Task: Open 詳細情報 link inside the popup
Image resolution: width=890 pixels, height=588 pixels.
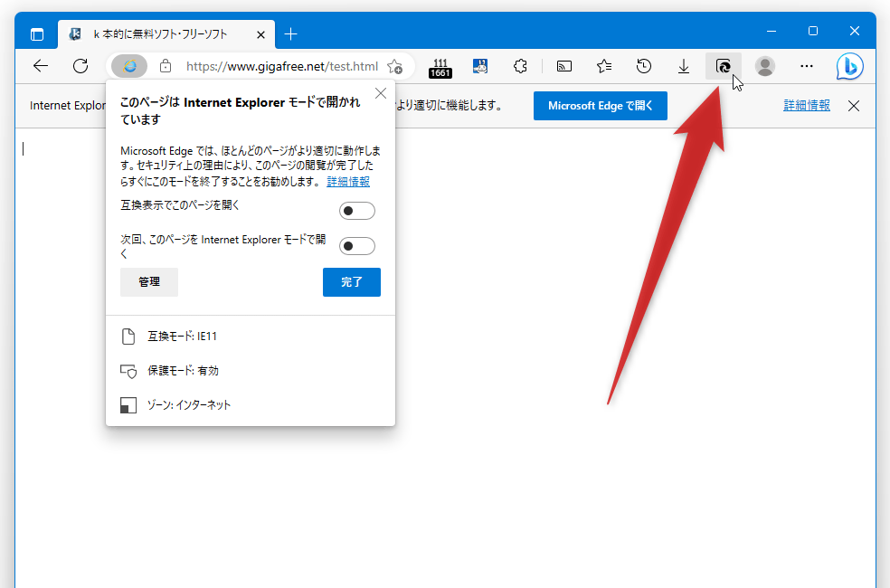Action: coord(348,182)
